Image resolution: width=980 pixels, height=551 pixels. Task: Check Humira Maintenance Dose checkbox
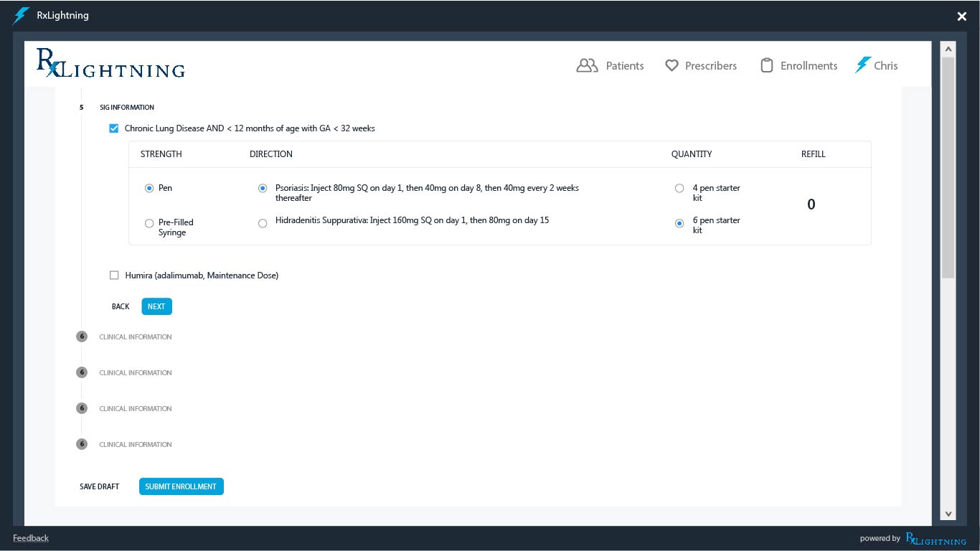(114, 275)
